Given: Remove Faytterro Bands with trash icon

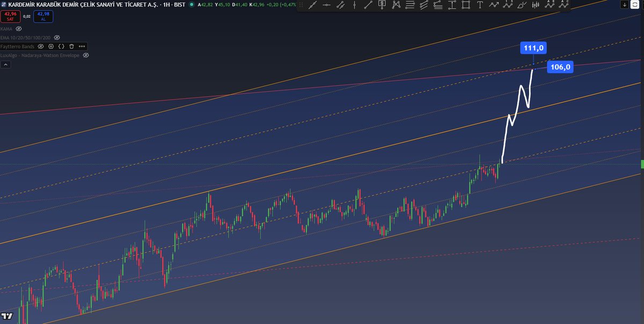Looking at the screenshot, I should (x=71, y=46).
